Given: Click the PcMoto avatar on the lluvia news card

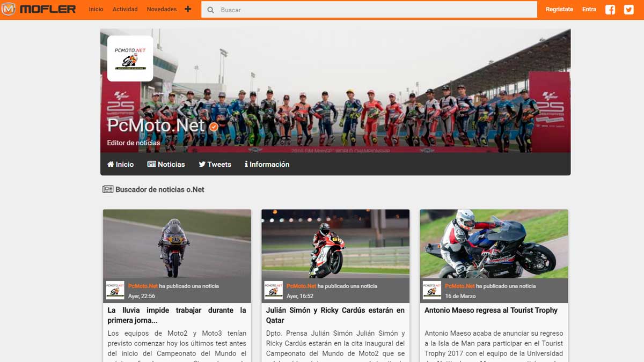Looking at the screenshot, I should pyautogui.click(x=115, y=290).
